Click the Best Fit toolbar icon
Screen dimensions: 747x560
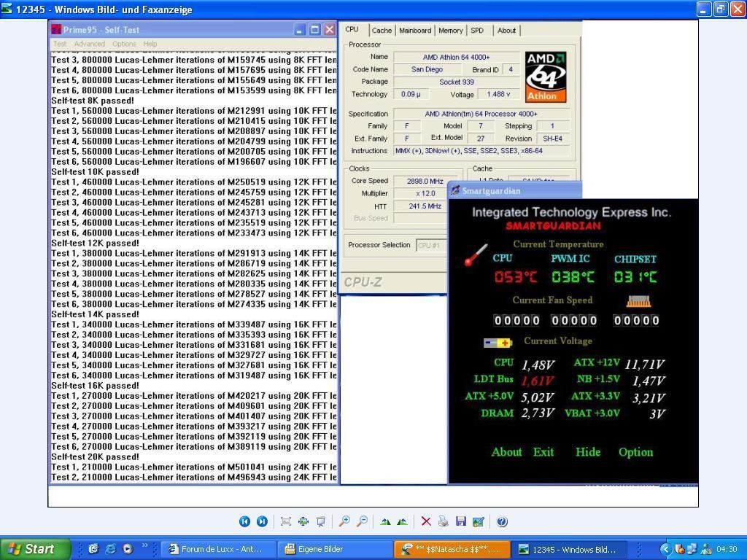click(x=286, y=521)
